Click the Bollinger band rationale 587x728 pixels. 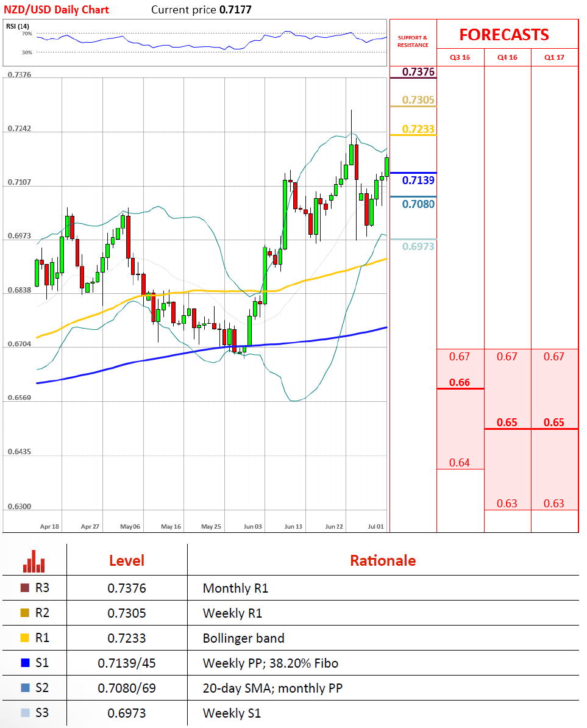pyautogui.click(x=244, y=639)
